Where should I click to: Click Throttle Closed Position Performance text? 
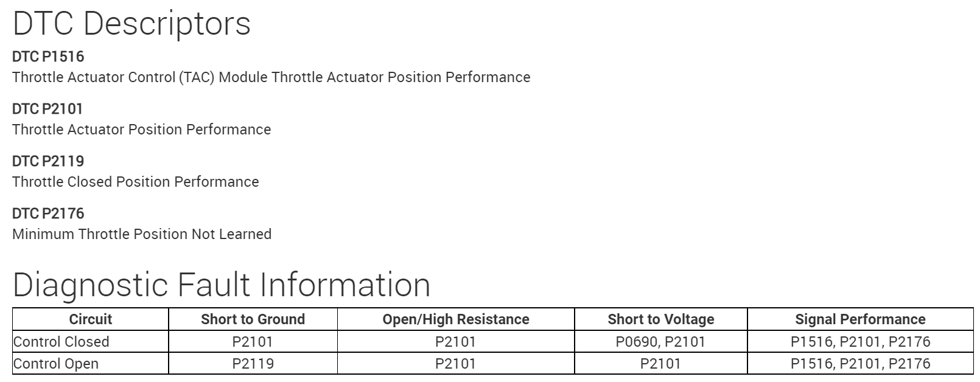coord(135,182)
